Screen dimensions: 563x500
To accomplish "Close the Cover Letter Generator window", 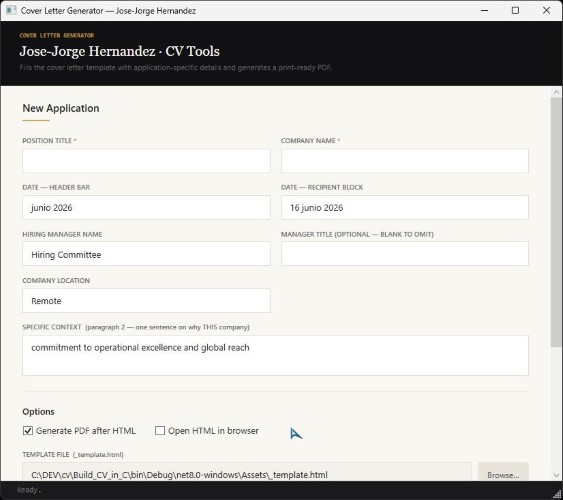I will (x=546, y=10).
